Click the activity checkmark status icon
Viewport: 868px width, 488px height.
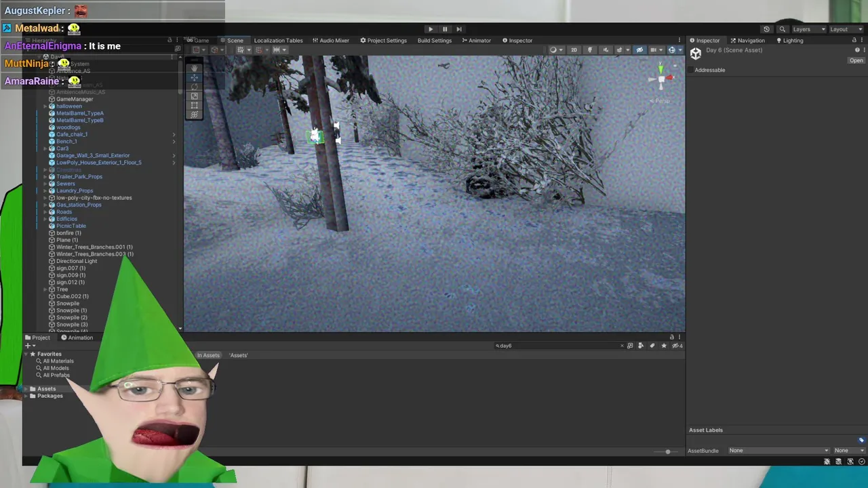(861, 462)
